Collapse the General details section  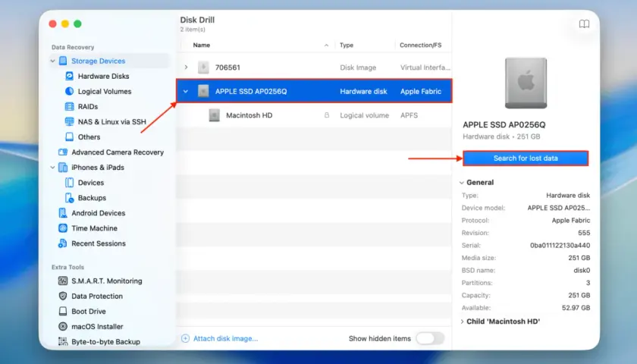point(462,183)
